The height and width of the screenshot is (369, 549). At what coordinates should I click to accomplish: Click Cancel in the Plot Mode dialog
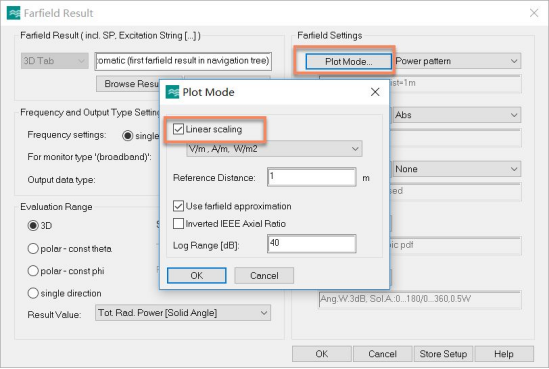(x=264, y=276)
